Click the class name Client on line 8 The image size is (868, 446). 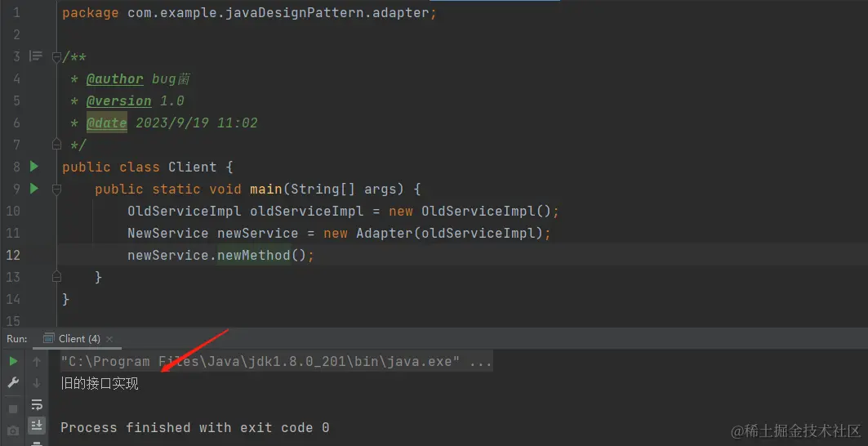coord(192,167)
